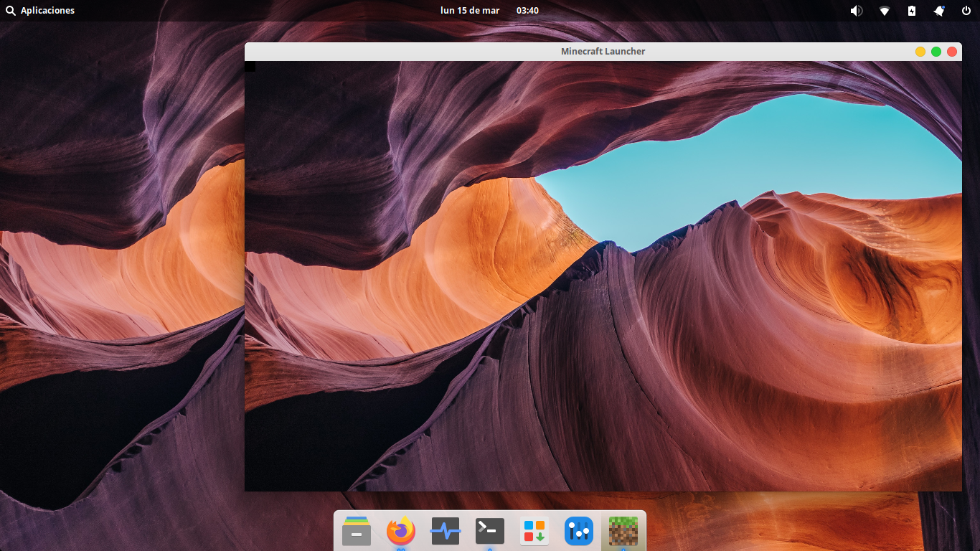980x551 pixels.
Task: Open the Aplicaciones menu
Action: coord(40,11)
